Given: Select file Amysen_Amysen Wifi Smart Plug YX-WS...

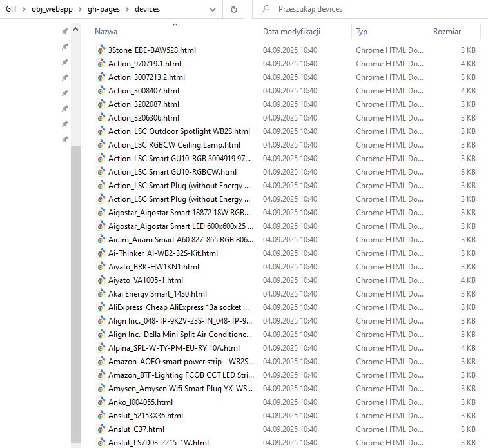Looking at the screenshot, I should click(181, 389).
